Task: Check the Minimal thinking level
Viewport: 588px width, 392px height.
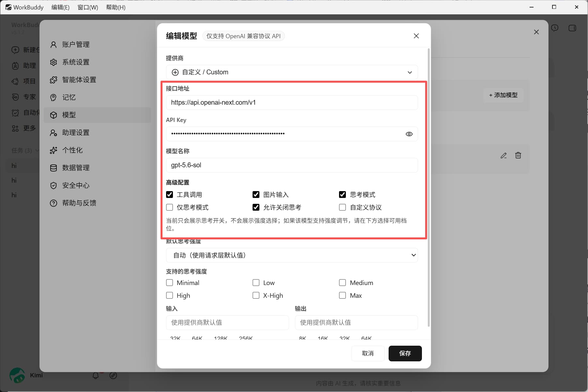Action: [x=169, y=283]
